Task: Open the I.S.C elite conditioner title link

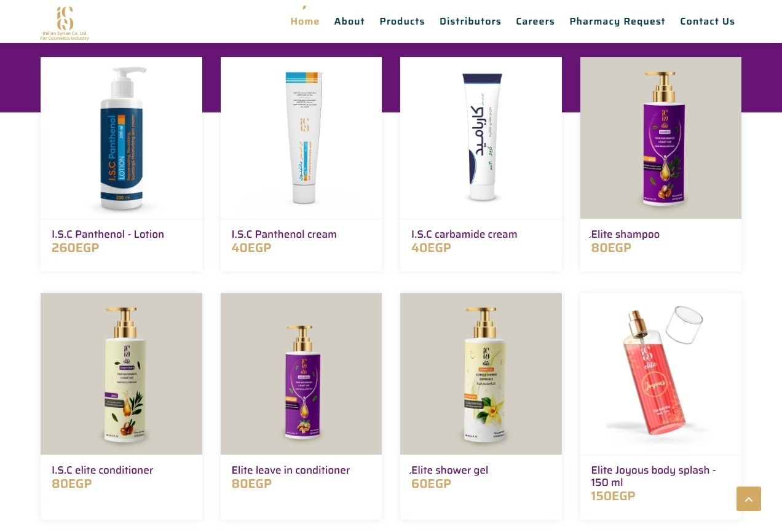Action: point(102,470)
